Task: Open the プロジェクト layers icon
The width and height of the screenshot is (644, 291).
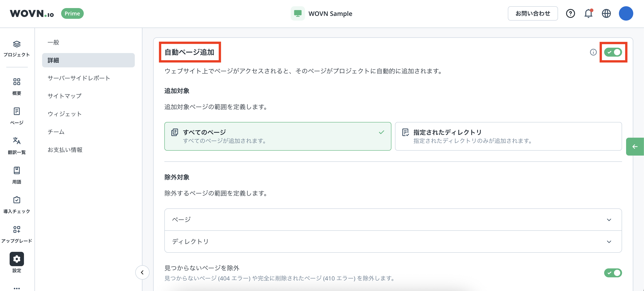Action: tap(17, 44)
